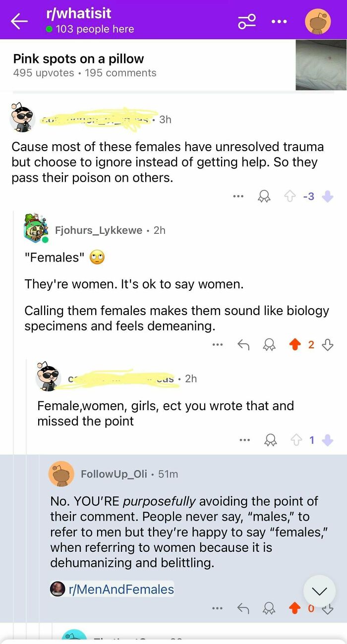Give an award to FollowUp_Oli's comment
347x644 pixels.
pos(269,606)
